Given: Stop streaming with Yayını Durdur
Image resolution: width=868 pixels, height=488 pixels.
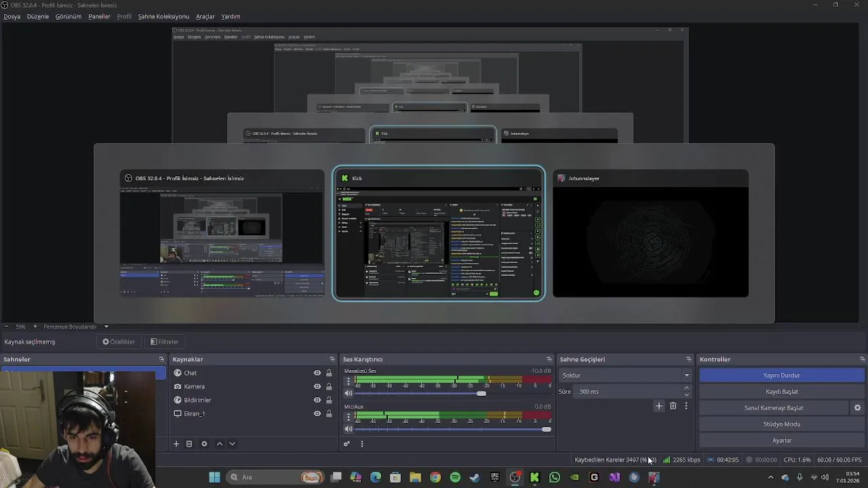Looking at the screenshot, I should coord(782,375).
